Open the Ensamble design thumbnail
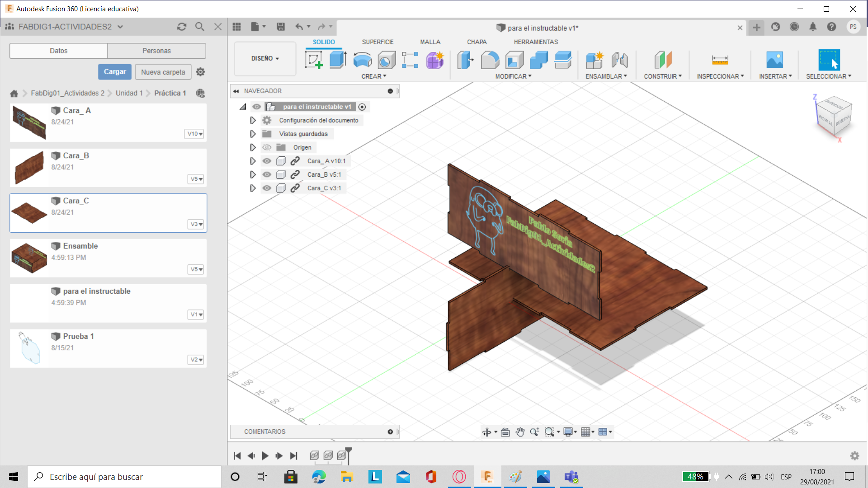Viewport: 868px width, 488px height. coord(29,258)
